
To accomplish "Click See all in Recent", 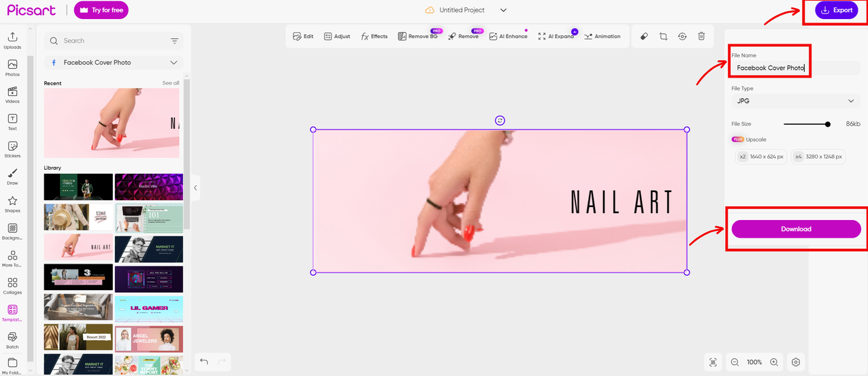I will point(171,83).
